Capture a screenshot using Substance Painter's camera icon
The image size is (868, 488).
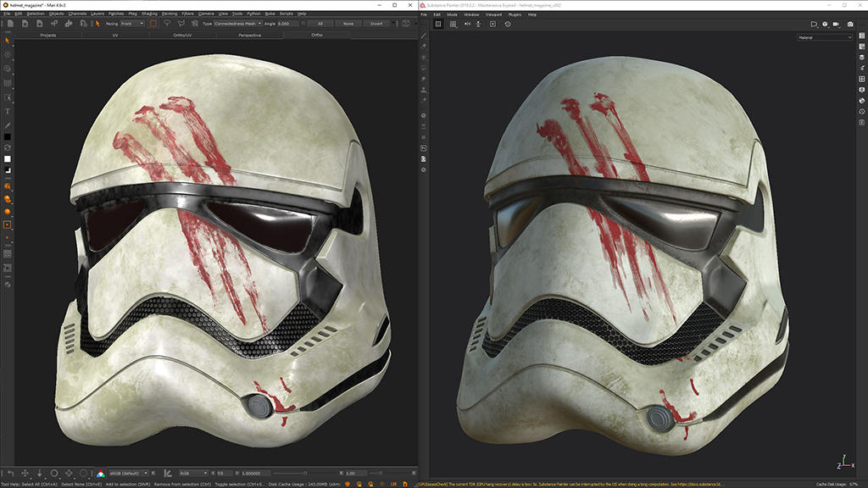(x=850, y=23)
